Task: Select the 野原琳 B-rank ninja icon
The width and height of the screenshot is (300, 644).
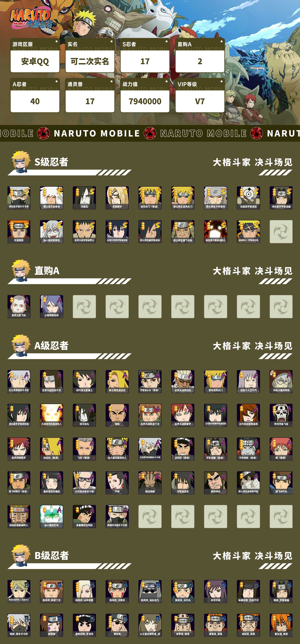Action: pos(52,625)
